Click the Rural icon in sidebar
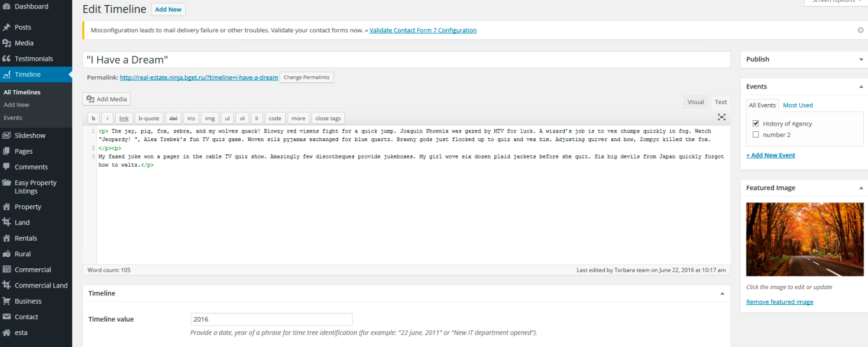The width and height of the screenshot is (868, 347). click(x=7, y=254)
